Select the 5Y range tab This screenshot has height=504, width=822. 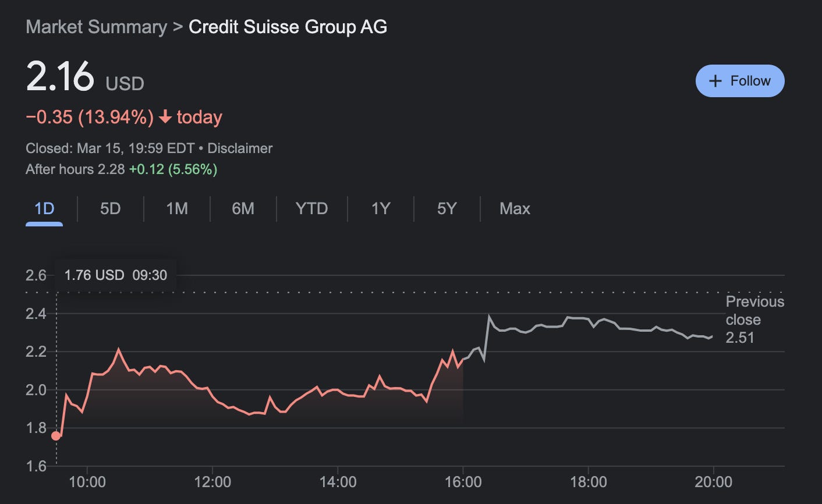click(x=445, y=208)
